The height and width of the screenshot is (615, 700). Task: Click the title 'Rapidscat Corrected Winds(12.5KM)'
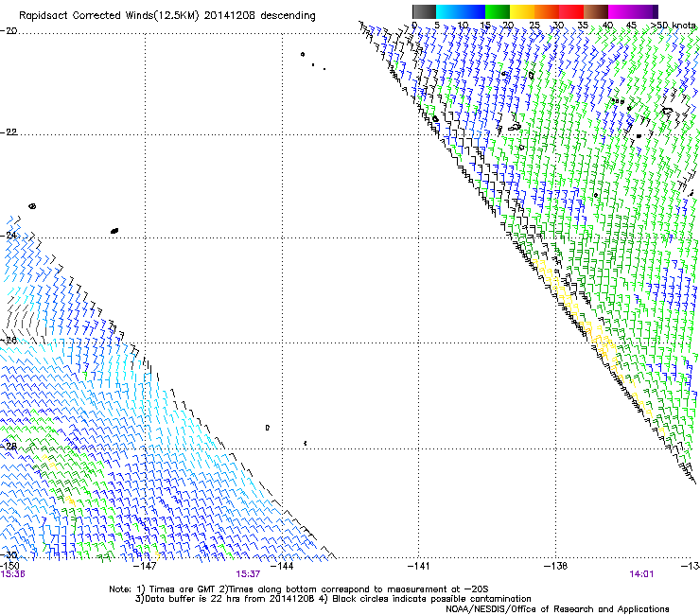click(109, 16)
